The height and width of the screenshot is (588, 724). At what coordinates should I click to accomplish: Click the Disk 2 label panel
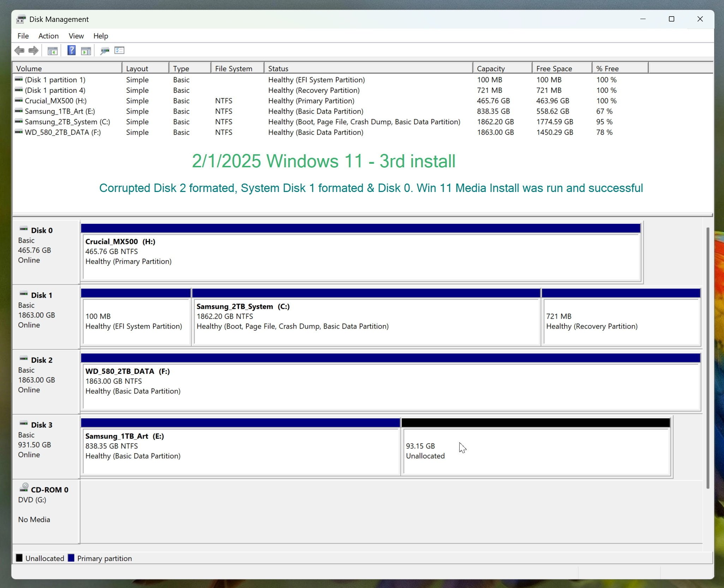pos(45,381)
